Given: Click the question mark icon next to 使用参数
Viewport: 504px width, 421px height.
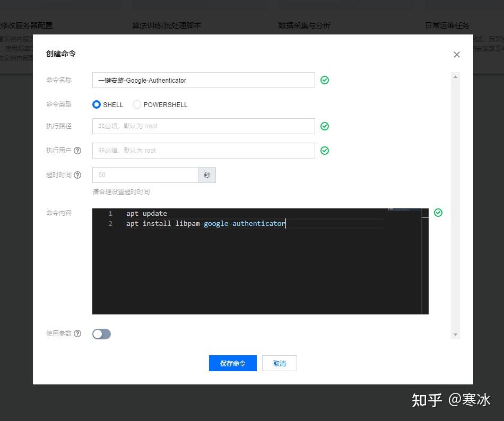Looking at the screenshot, I should tap(78, 334).
